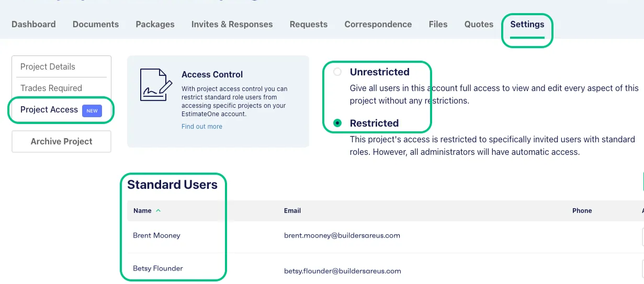The width and height of the screenshot is (644, 284).
Task: Click the Access Control document signature icon
Action: (156, 85)
